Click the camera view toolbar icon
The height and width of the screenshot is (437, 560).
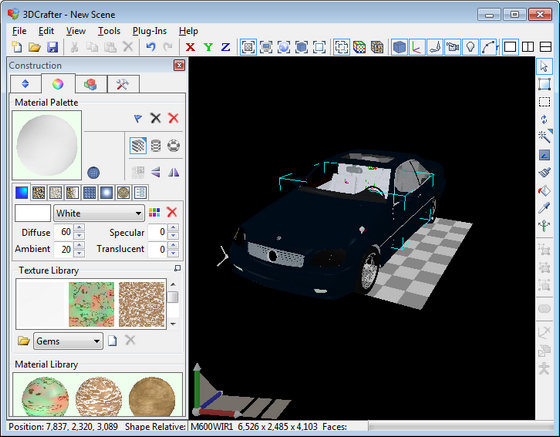pyautogui.click(x=453, y=47)
